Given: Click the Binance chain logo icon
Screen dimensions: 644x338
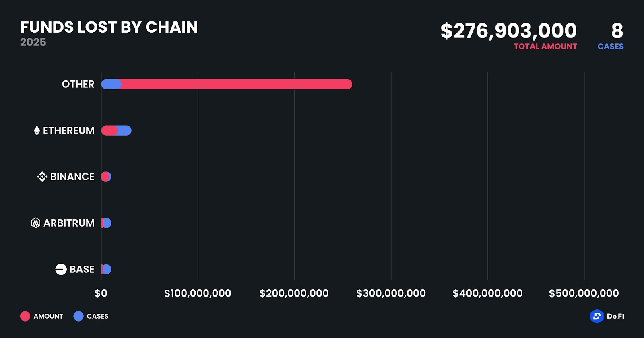Looking at the screenshot, I should 42,177.
